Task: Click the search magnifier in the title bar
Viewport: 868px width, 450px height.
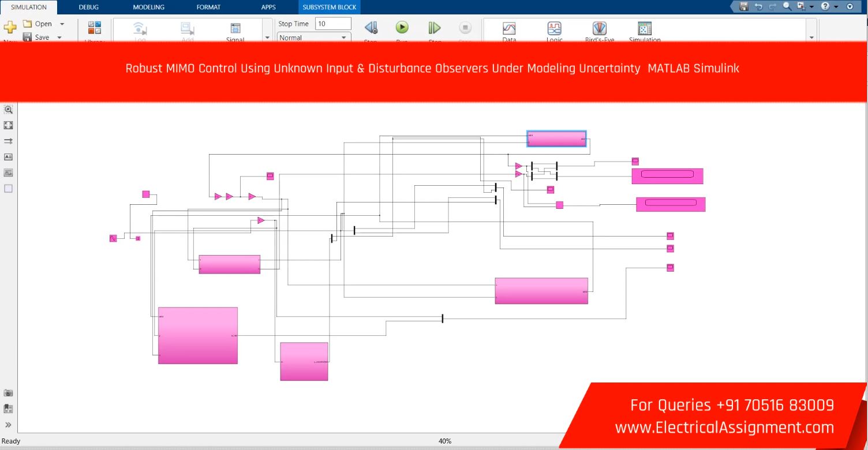Action: [787, 6]
